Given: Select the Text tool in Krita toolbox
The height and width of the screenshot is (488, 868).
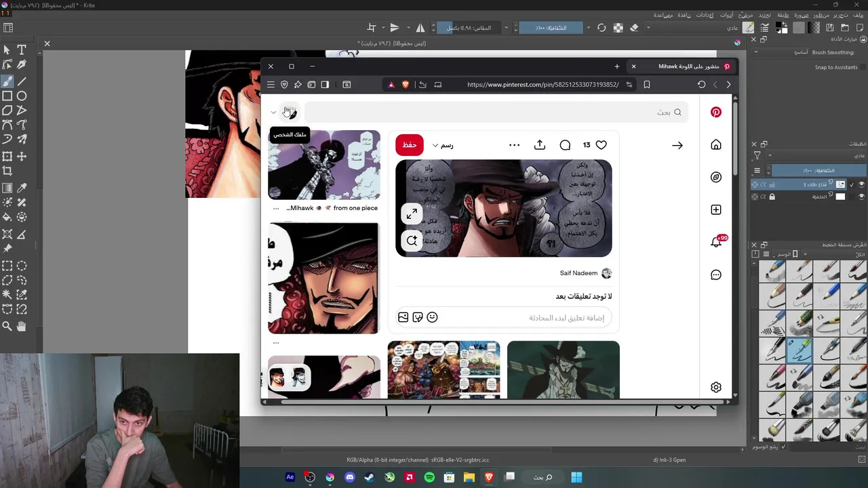Looking at the screenshot, I should [22, 49].
